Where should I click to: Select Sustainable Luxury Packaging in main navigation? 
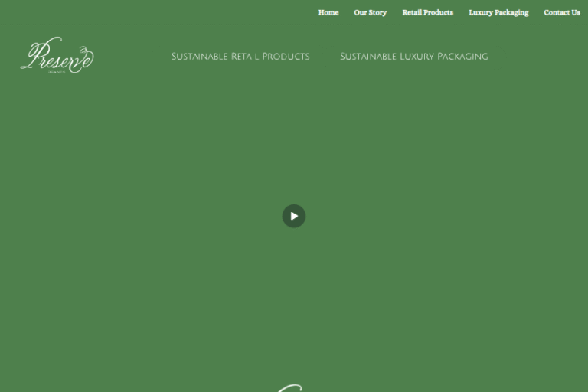point(413,57)
